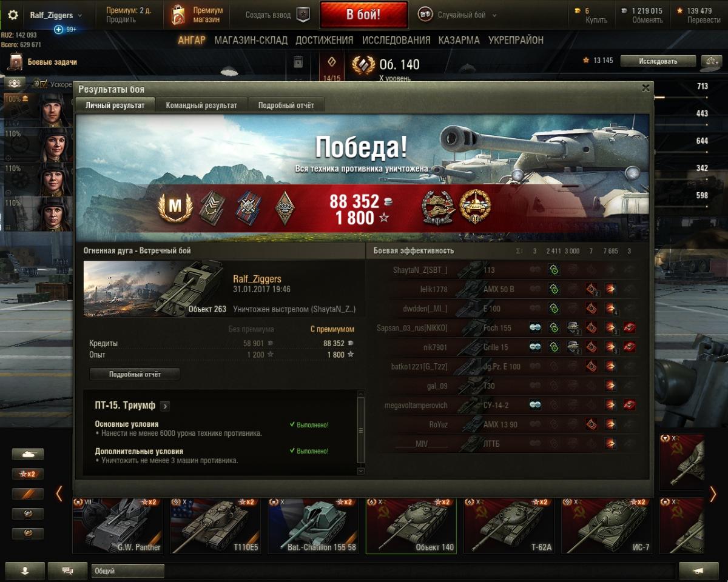This screenshot has height=582, width=728.
Task: Click the right carousel scroll arrow
Action: click(713, 494)
